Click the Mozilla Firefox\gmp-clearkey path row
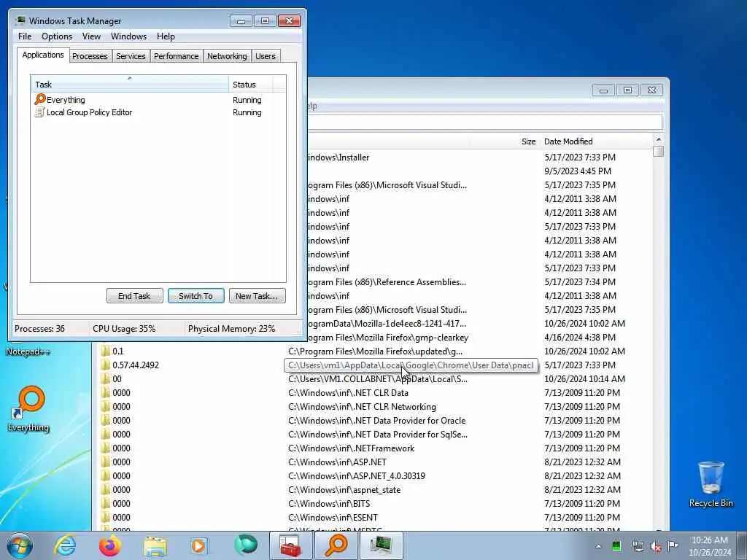The height and width of the screenshot is (560, 747). pos(388,338)
